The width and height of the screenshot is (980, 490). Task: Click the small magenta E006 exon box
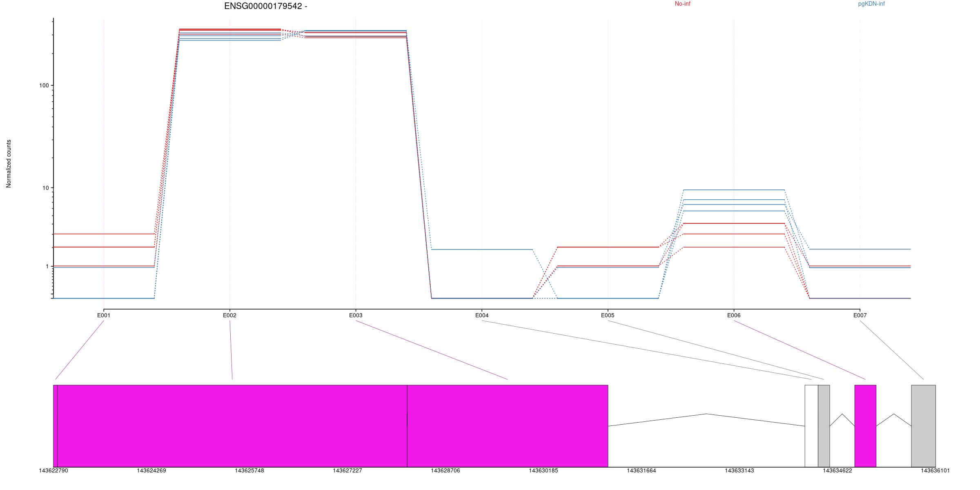coord(865,426)
